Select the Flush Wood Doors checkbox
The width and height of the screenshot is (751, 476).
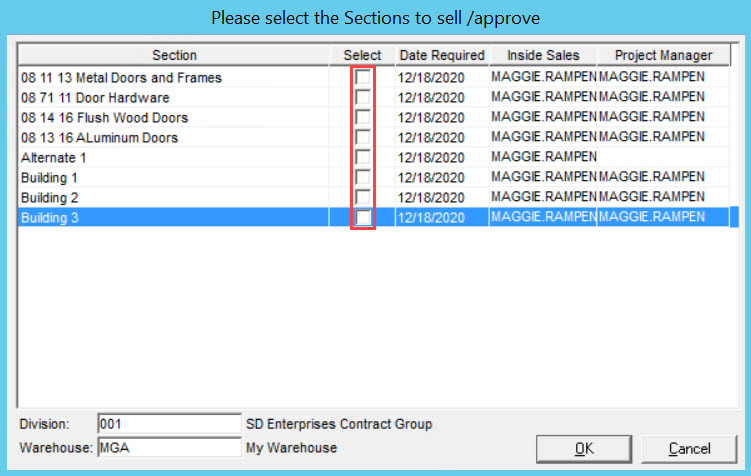pyautogui.click(x=363, y=117)
